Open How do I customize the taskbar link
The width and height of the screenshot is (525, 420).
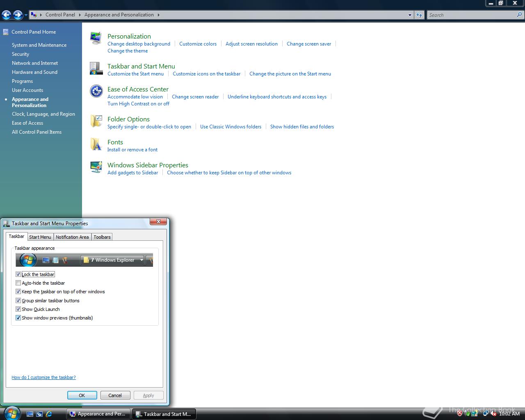[x=43, y=377]
